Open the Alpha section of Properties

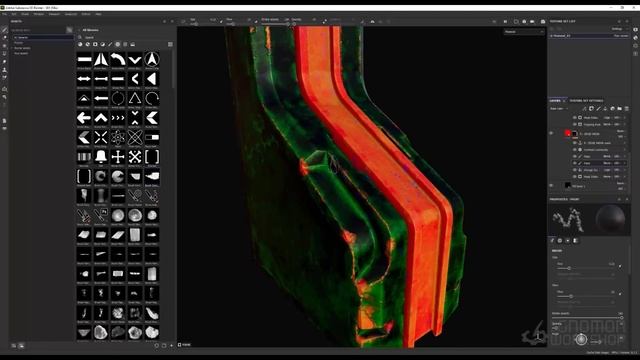[560, 241]
